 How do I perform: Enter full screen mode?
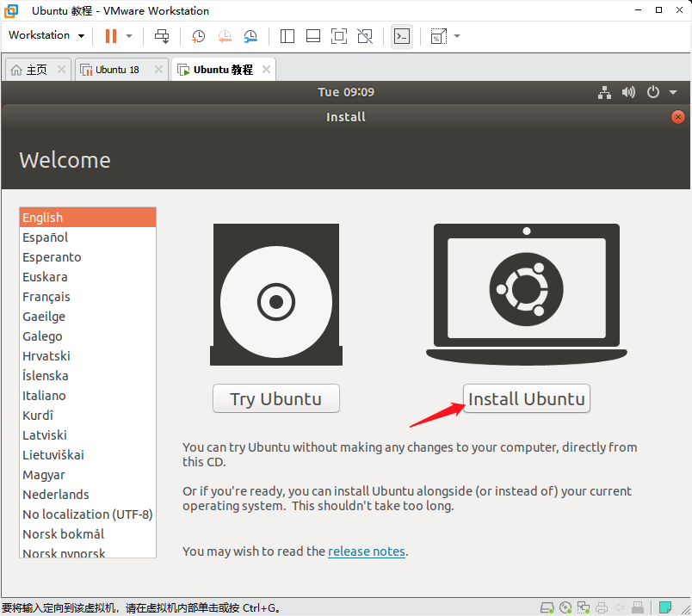point(339,36)
